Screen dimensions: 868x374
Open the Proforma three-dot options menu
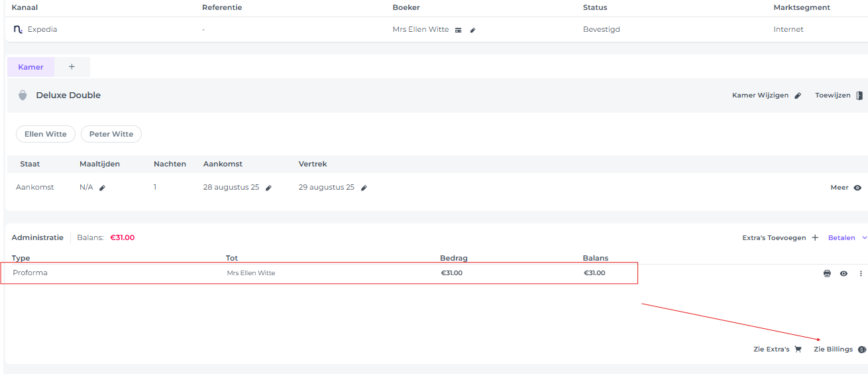click(x=861, y=273)
